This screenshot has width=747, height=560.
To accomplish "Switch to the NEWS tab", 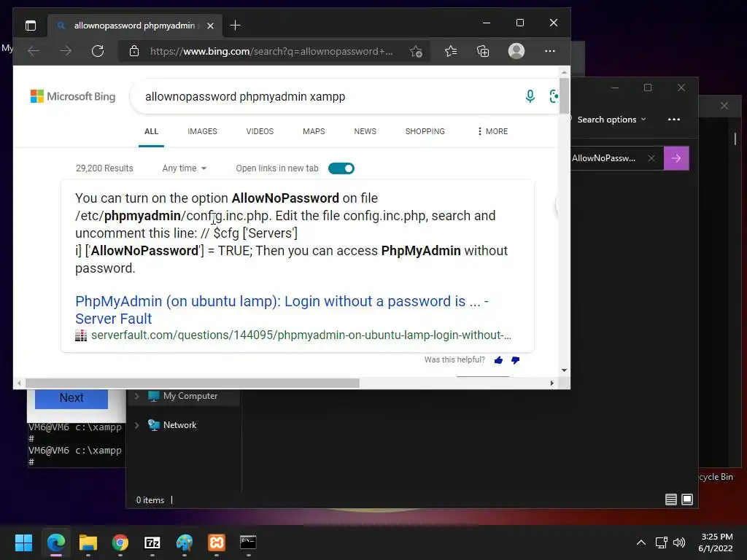I will [x=365, y=131].
